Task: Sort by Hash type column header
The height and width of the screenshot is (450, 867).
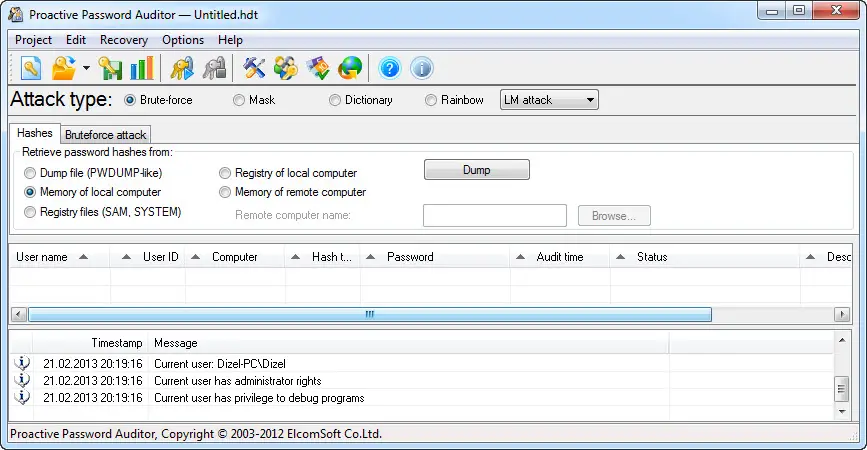Action: 322,257
